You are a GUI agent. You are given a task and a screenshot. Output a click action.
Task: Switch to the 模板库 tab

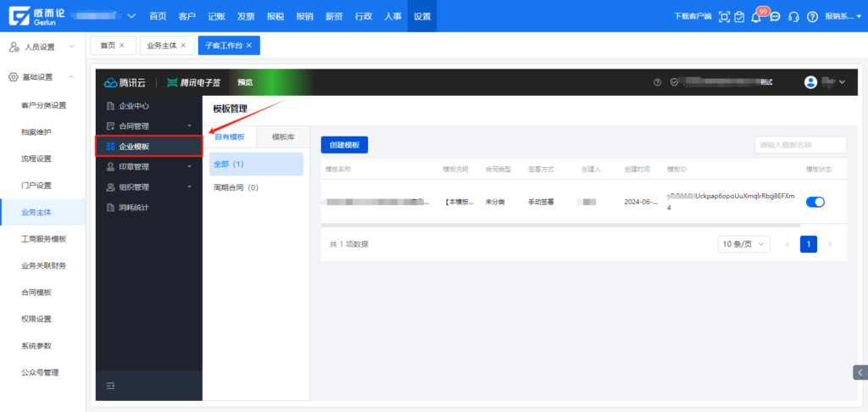coord(283,136)
